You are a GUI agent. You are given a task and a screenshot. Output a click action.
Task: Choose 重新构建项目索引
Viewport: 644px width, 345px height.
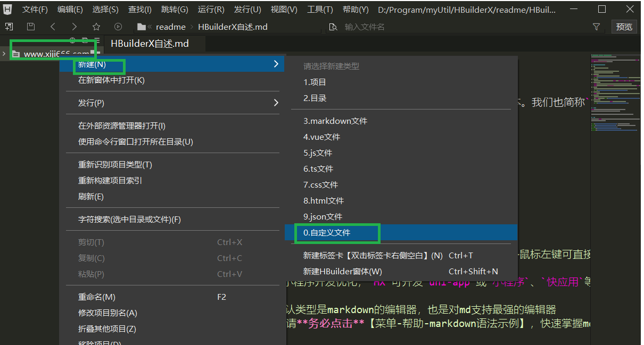point(172,181)
